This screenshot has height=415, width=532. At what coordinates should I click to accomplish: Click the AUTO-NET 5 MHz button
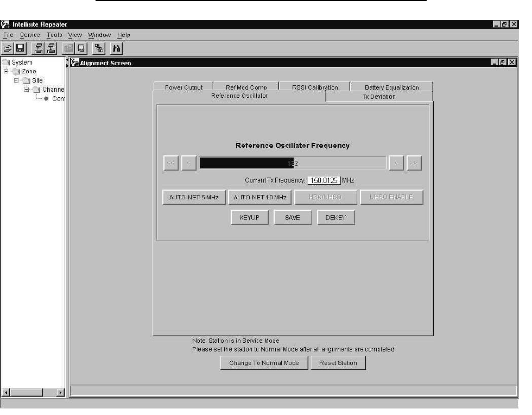coord(194,197)
